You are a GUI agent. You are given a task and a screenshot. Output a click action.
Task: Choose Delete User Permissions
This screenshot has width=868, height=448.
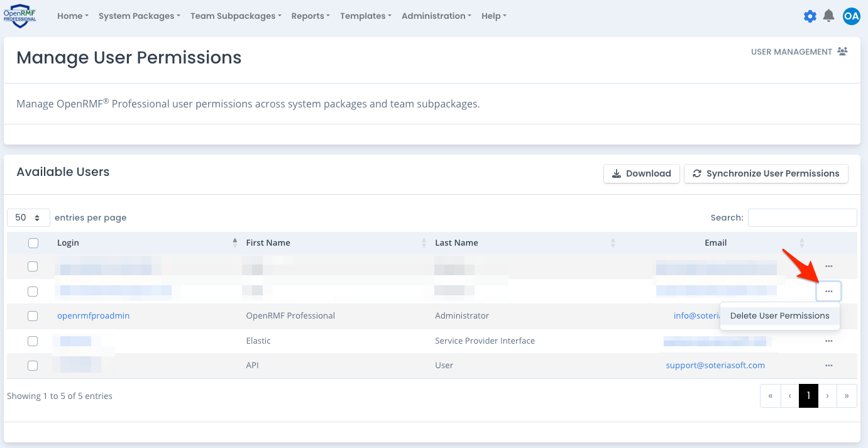pos(779,315)
